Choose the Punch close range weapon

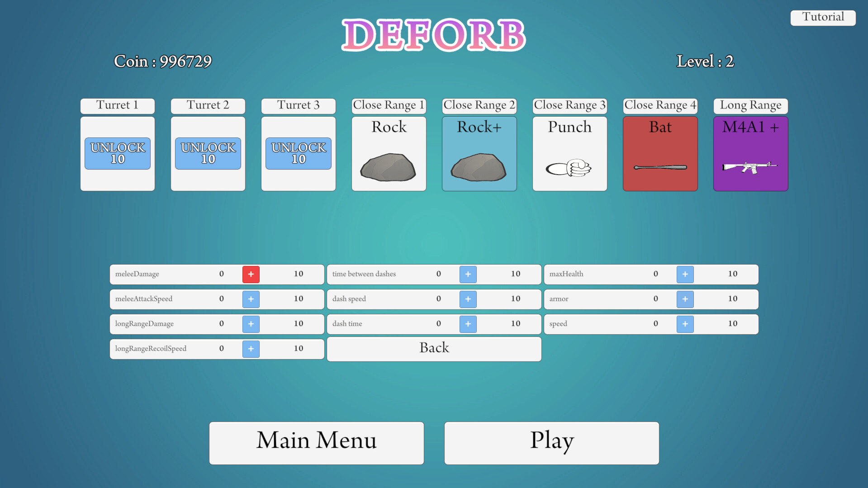(x=569, y=154)
